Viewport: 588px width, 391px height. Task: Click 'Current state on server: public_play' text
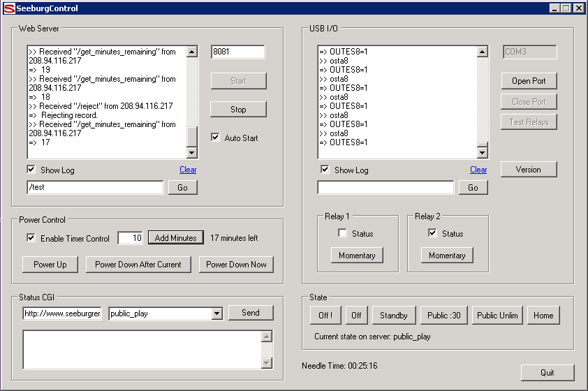pyautogui.click(x=372, y=337)
